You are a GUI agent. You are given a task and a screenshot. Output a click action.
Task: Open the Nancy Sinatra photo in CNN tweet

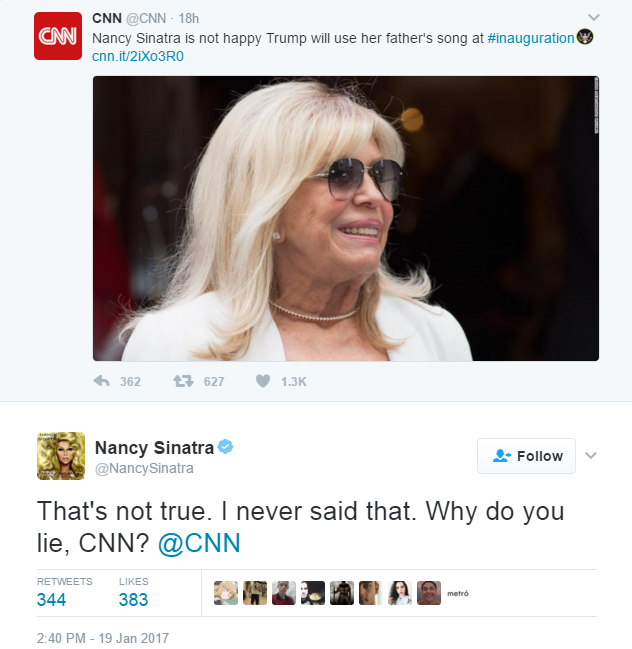coord(346,219)
